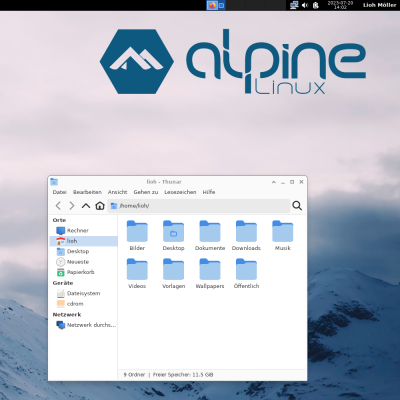The image size is (400, 400).
Task: Open the Datei menu
Action: 60,192
